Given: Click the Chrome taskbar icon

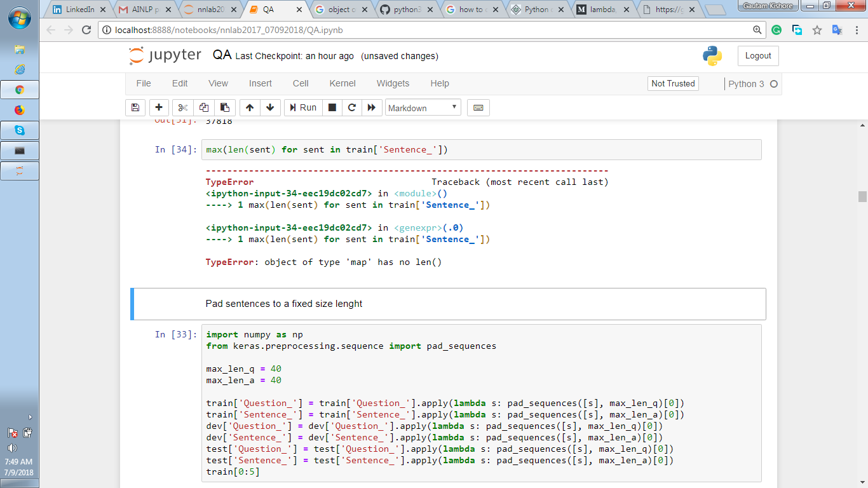Looking at the screenshot, I should pyautogui.click(x=20, y=90).
